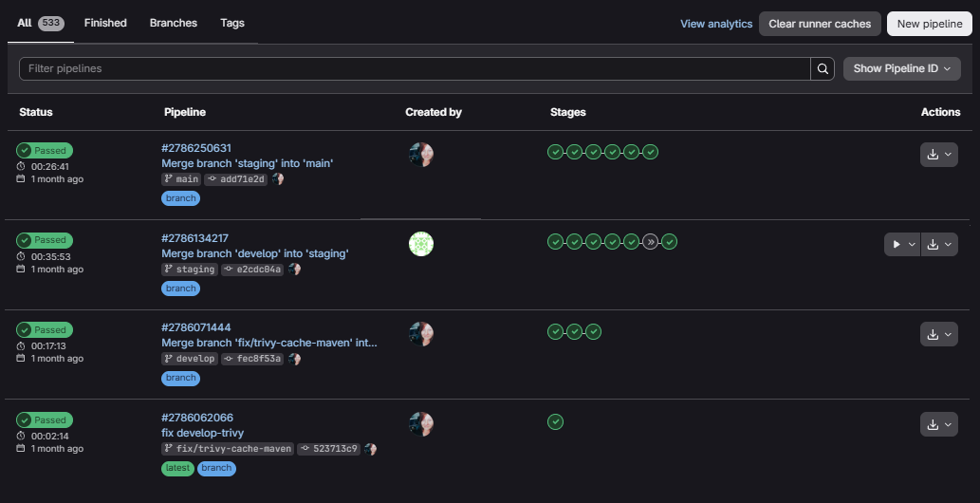Click the green latest tag badge
Image resolution: width=980 pixels, height=503 pixels.
[177, 468]
